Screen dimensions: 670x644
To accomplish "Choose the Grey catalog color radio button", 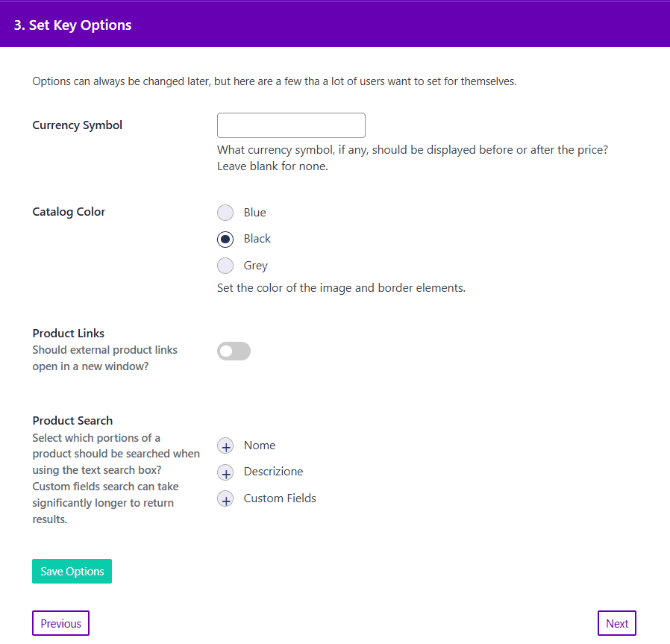I will coord(225,266).
